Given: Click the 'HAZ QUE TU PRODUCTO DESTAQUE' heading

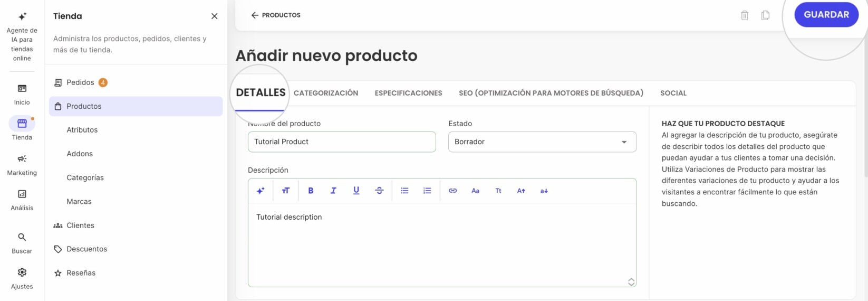Looking at the screenshot, I should pyautogui.click(x=723, y=124).
